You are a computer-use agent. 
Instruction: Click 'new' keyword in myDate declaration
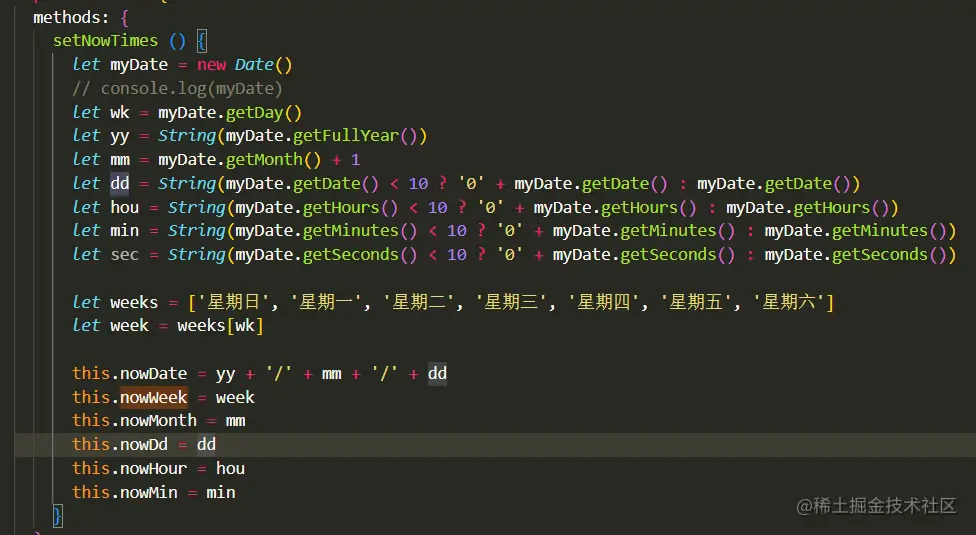[x=212, y=65]
